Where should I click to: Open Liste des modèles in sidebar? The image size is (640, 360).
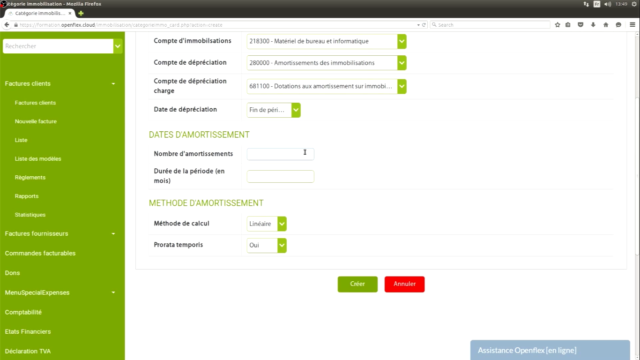(x=38, y=159)
